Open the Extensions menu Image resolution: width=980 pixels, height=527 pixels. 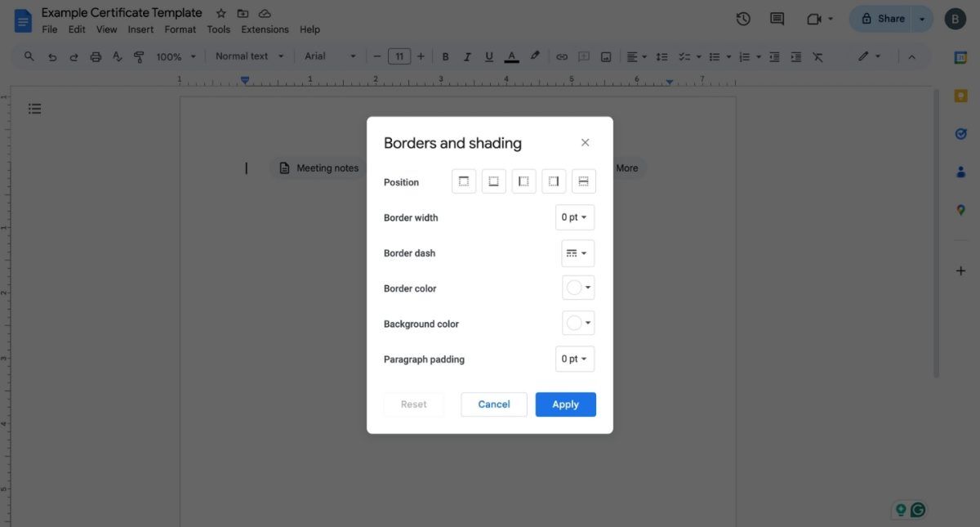[264, 29]
